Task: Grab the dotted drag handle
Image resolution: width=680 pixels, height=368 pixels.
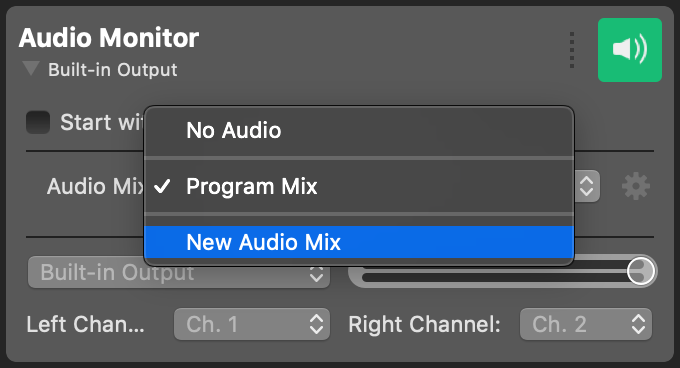Action: tap(572, 50)
